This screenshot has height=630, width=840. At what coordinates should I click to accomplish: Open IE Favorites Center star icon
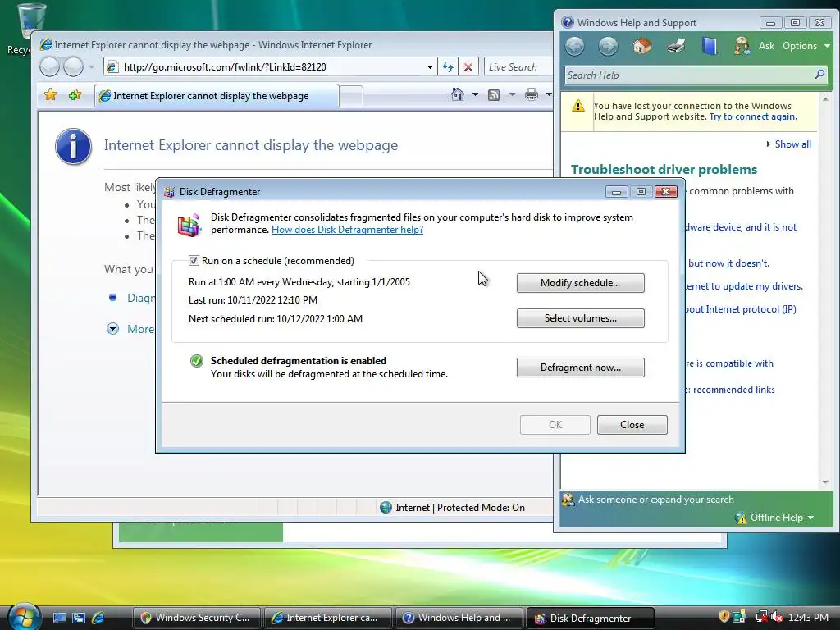point(50,95)
